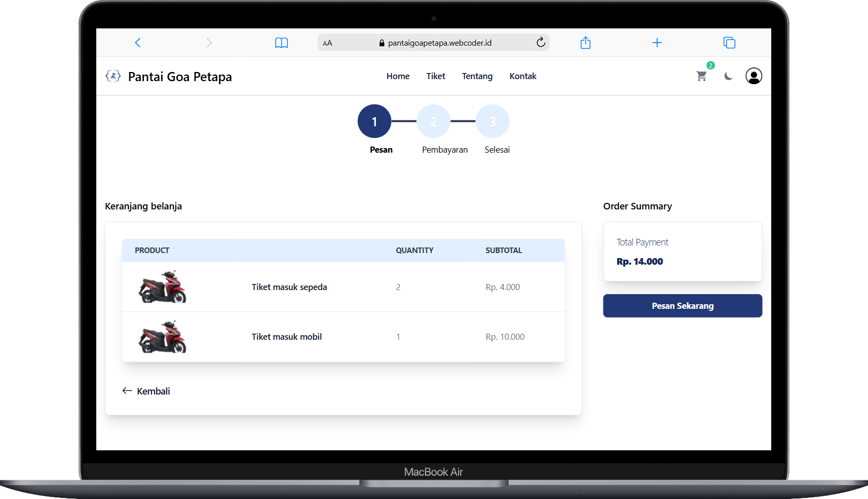Click the Pantai Goa Petapa logo icon

tap(113, 76)
